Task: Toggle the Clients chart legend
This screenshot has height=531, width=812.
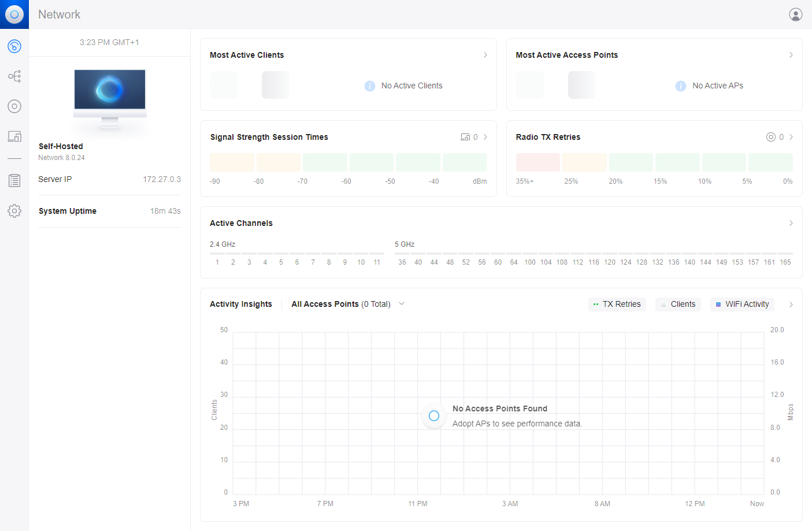Action: coord(677,304)
